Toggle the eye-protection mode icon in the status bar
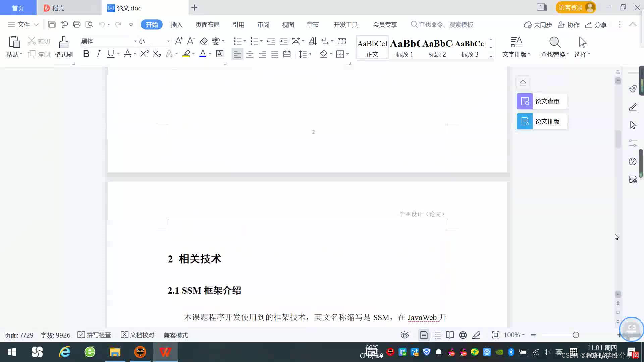 point(405,335)
